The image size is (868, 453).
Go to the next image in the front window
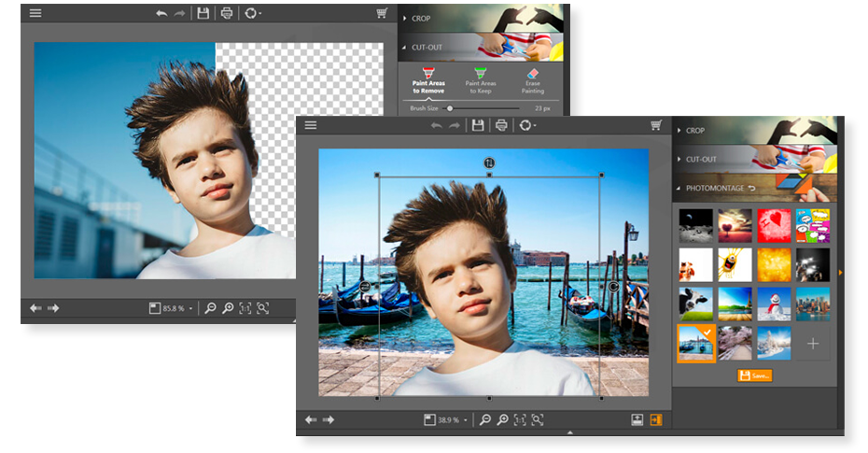[329, 419]
